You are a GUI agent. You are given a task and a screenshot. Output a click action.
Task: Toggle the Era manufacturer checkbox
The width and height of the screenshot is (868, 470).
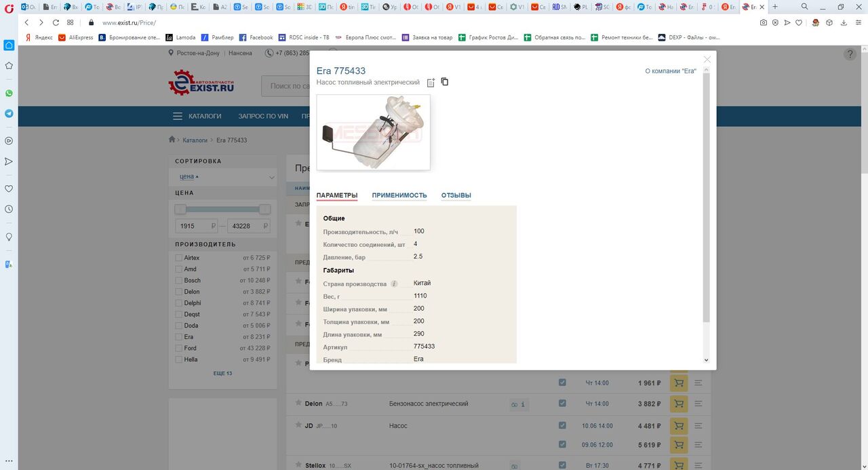[179, 337]
